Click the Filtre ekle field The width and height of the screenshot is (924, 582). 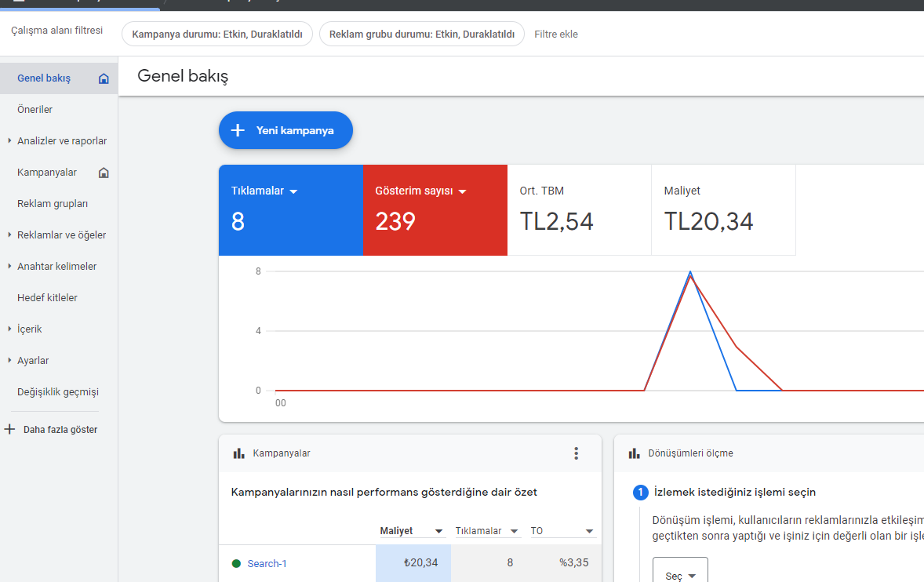click(x=555, y=35)
